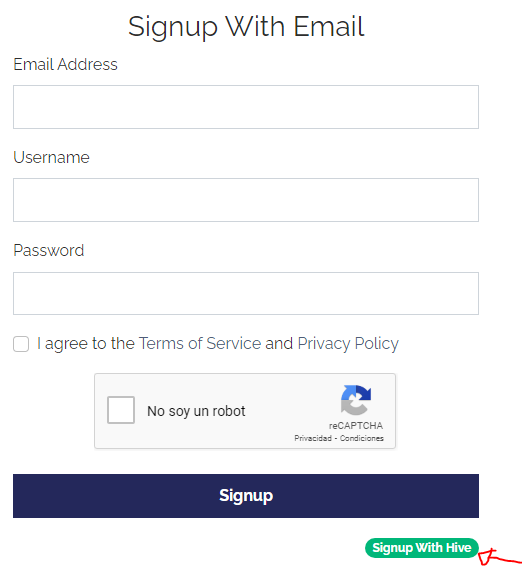The height and width of the screenshot is (568, 522).
Task: Open the Privacy Policy link
Action: pyautogui.click(x=348, y=343)
